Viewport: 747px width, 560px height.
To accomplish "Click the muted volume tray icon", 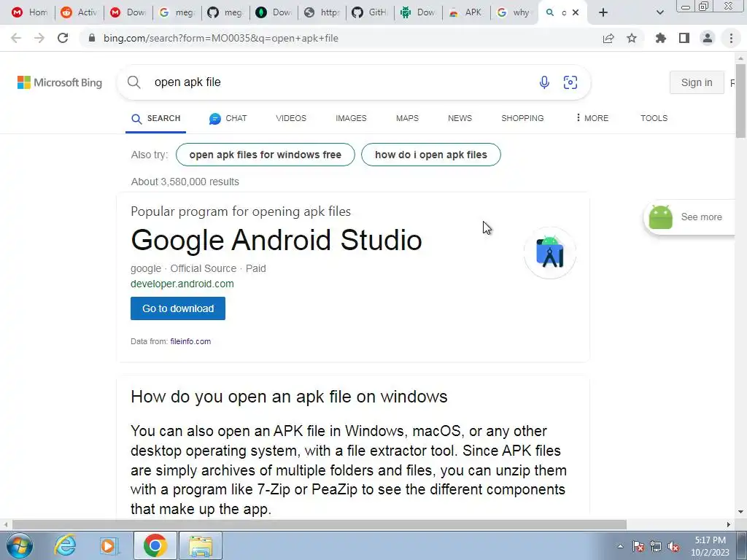I will click(673, 546).
